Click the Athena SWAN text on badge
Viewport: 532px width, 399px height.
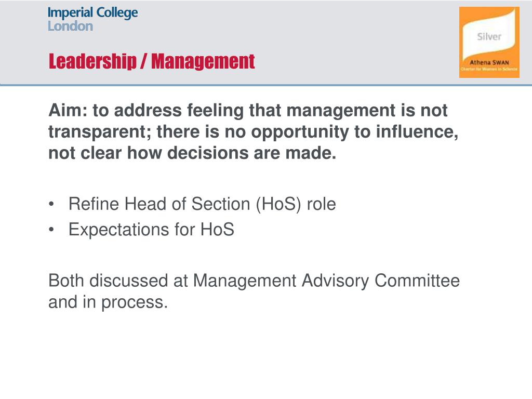click(x=489, y=62)
